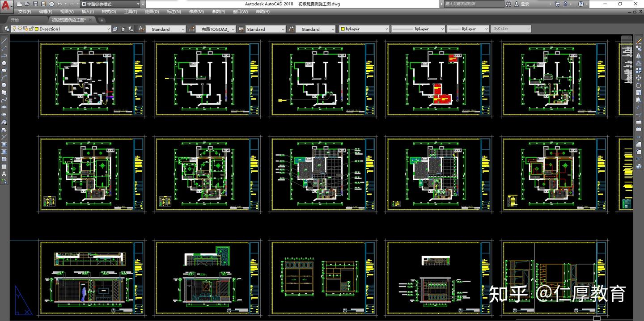Click the Save icon in quick access

35,4
